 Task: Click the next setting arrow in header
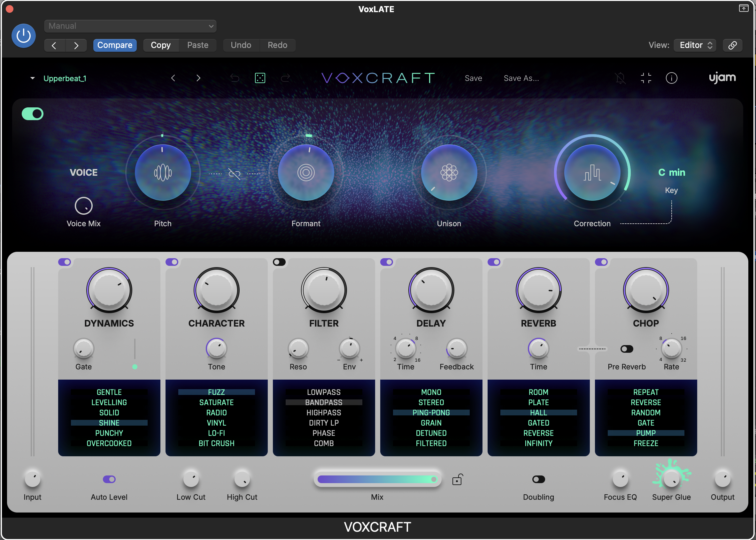76,45
